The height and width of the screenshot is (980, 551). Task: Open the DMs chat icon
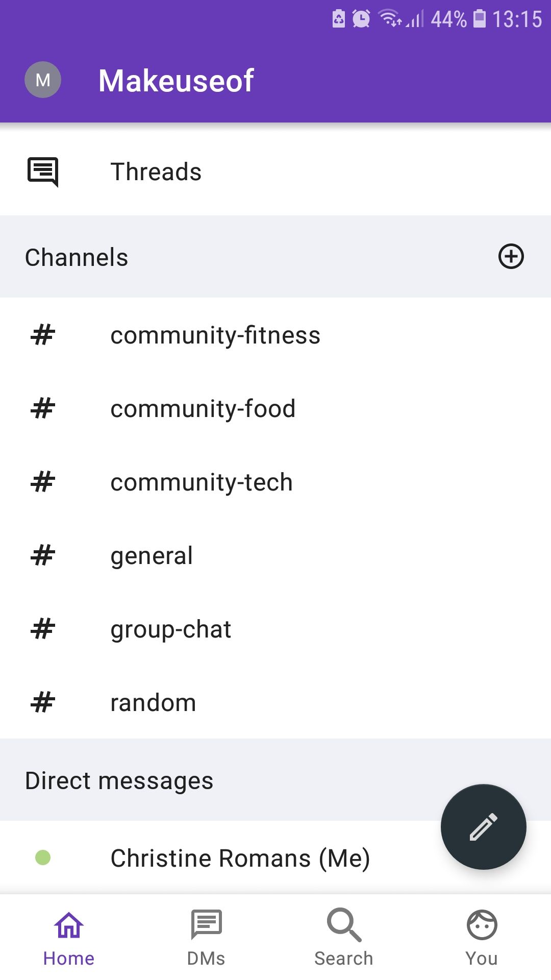click(206, 925)
